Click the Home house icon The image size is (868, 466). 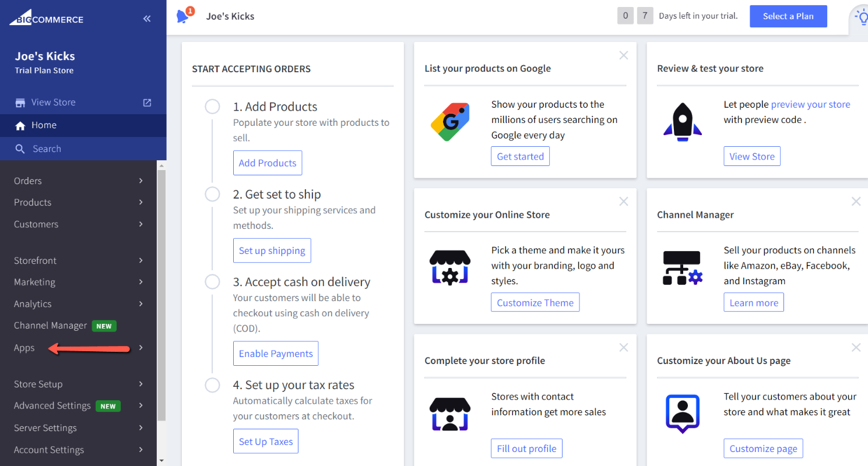pyautogui.click(x=20, y=126)
